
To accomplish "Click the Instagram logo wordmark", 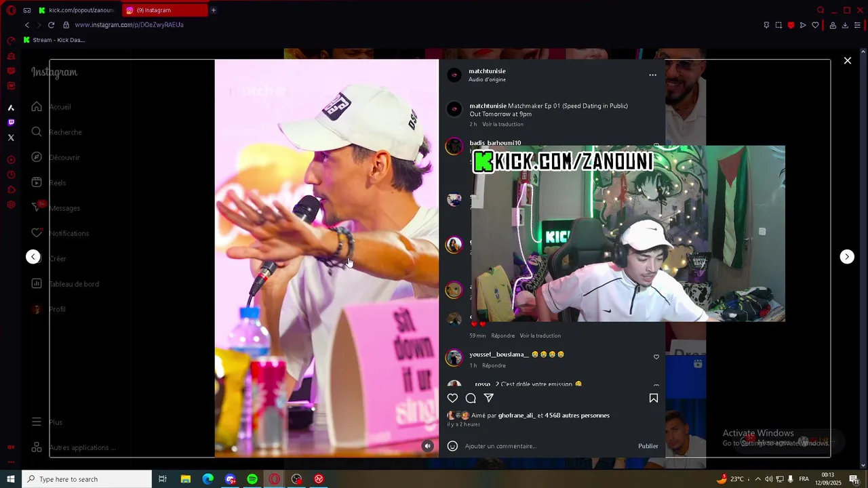I will click(54, 73).
